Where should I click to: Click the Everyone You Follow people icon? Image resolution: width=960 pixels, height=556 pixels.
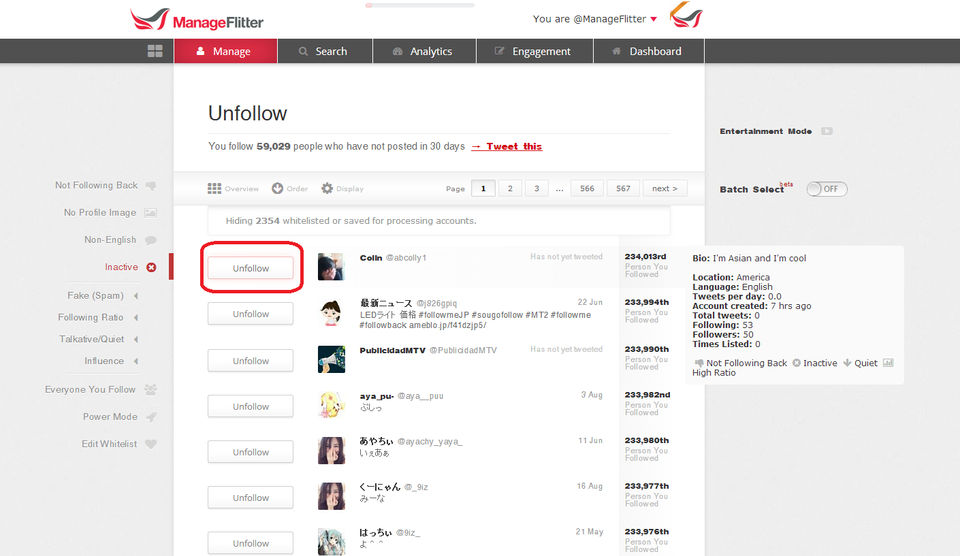pyautogui.click(x=151, y=389)
